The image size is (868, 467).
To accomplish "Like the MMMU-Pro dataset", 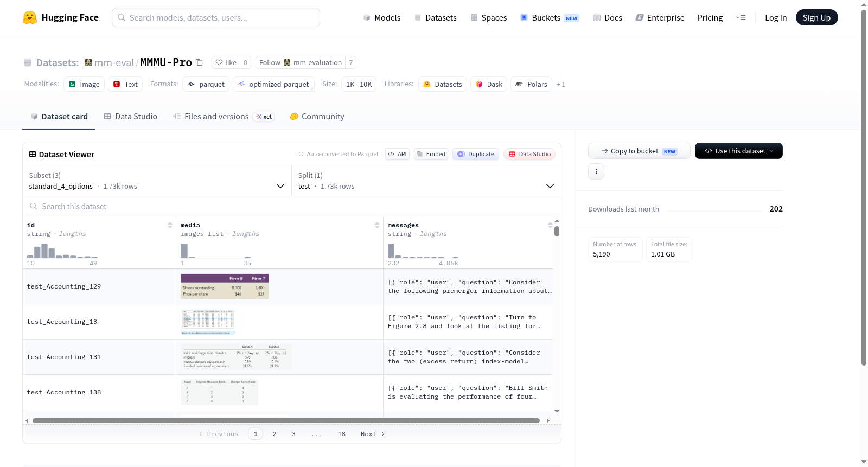I will click(x=226, y=62).
